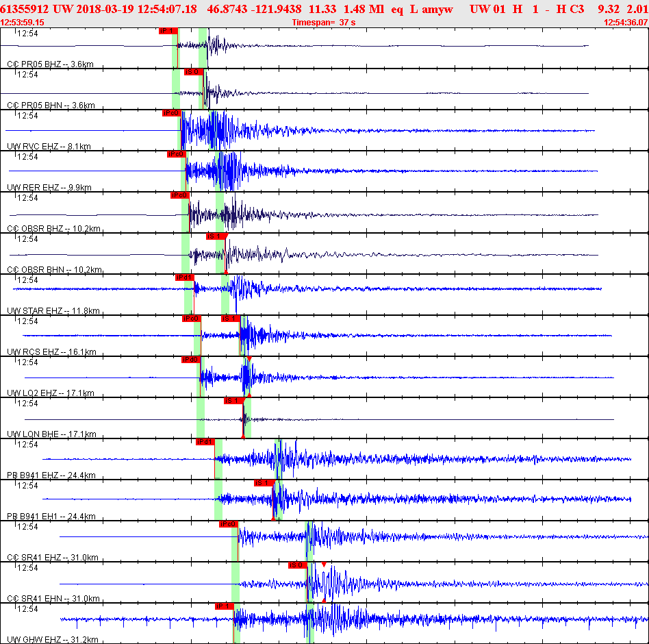The image size is (649, 644).
Task: Click the iS 1 pick flag on B941 EH1
Action: [x=264, y=483]
